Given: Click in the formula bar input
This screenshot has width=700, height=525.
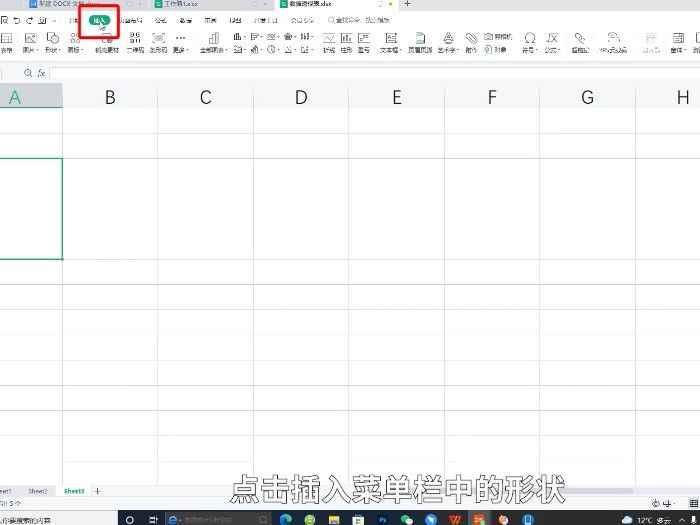Looking at the screenshot, I should click(x=375, y=73).
